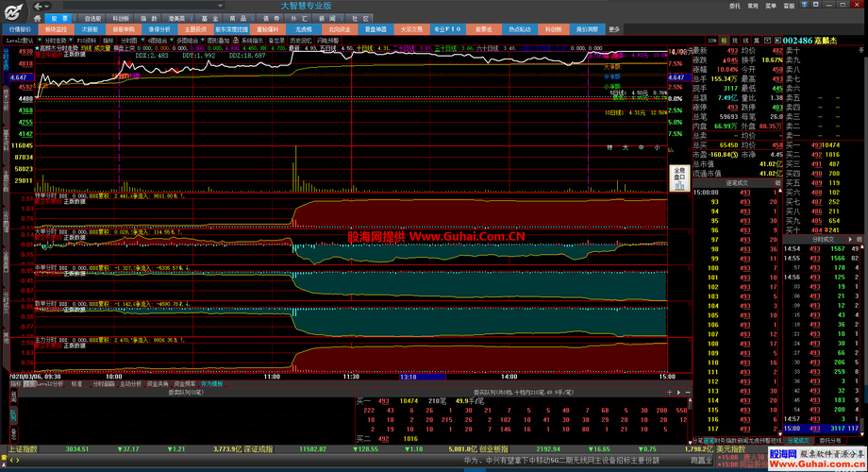Image resolution: width=868 pixels, height=472 pixels.
Task: Toggle the 图形叠加 option
Action: tap(219, 41)
